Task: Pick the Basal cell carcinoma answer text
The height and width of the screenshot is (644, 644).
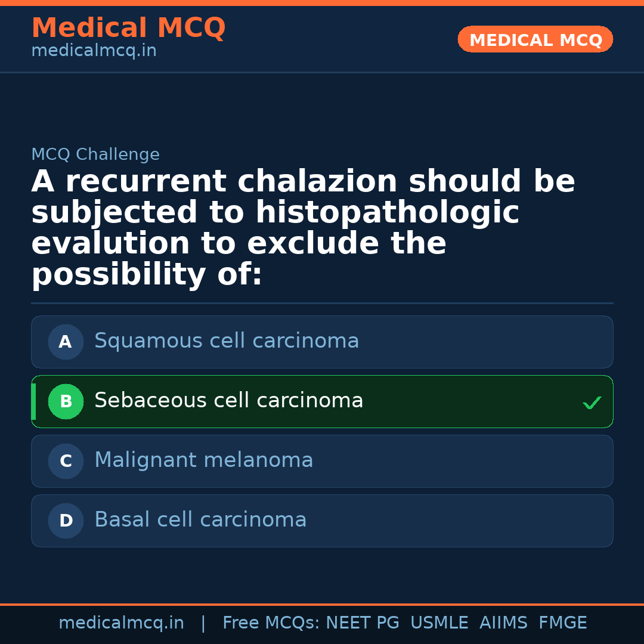Action: coord(200,520)
